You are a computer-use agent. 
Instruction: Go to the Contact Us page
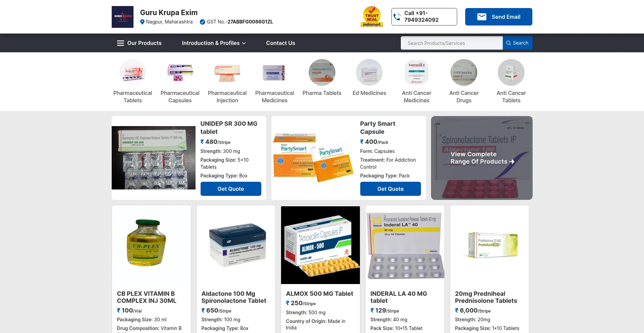pos(280,43)
